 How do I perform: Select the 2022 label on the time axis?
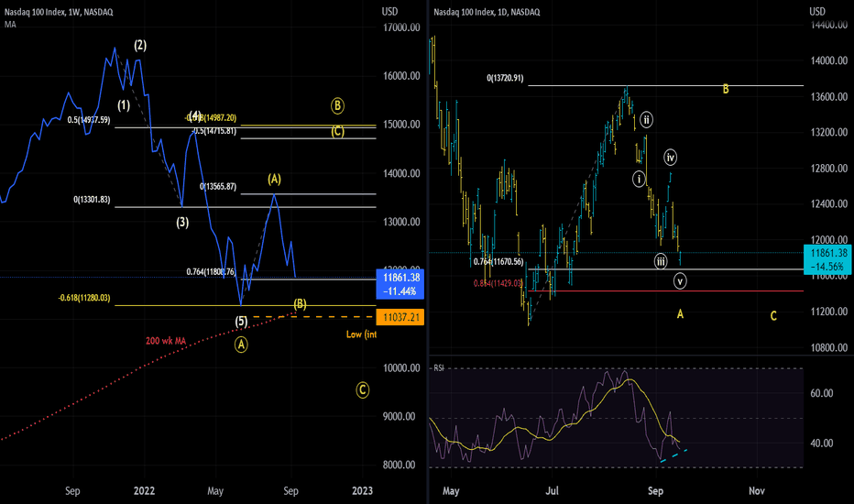tap(145, 491)
